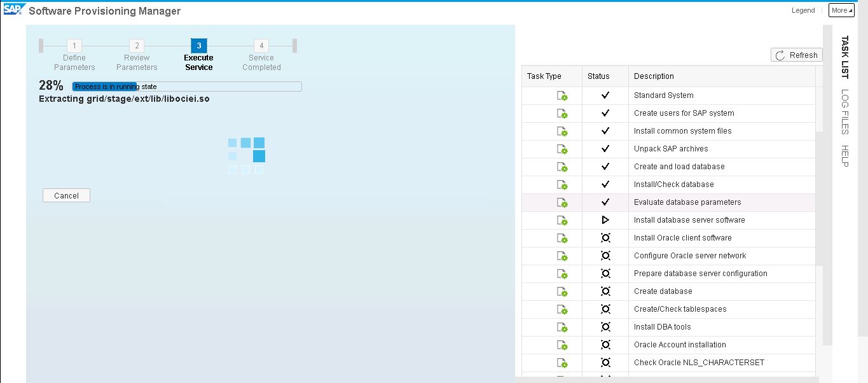Click the Status column header
868x383 pixels.
(605, 76)
